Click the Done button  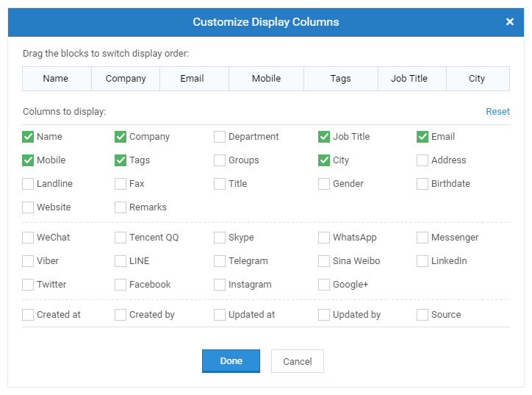pyautogui.click(x=231, y=361)
